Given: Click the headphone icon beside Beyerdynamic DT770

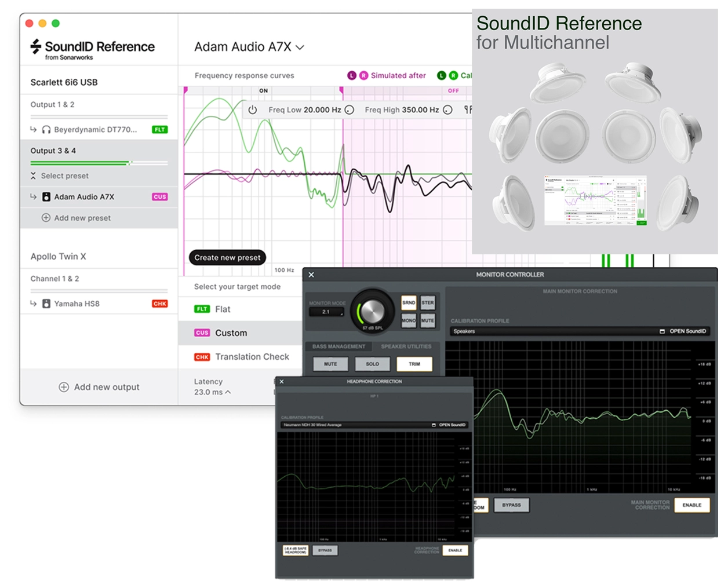Looking at the screenshot, I should tap(46, 130).
